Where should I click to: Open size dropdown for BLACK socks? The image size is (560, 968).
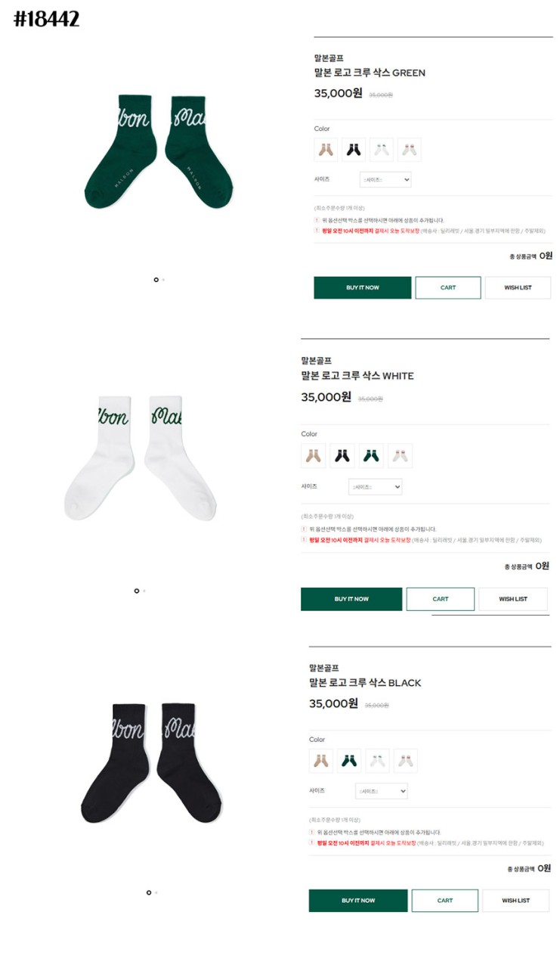[382, 791]
